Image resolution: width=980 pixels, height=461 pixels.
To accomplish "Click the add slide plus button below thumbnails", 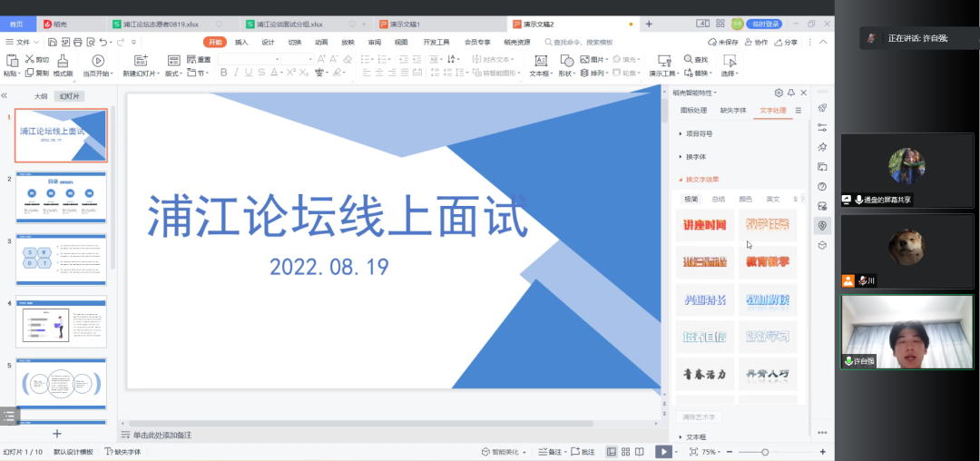I will tap(57, 434).
